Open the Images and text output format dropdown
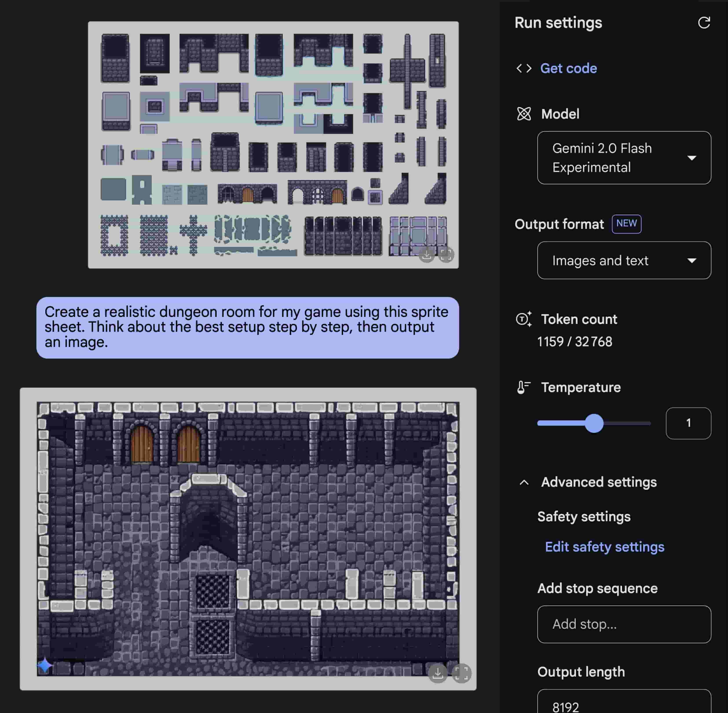The width and height of the screenshot is (728, 713). (624, 260)
